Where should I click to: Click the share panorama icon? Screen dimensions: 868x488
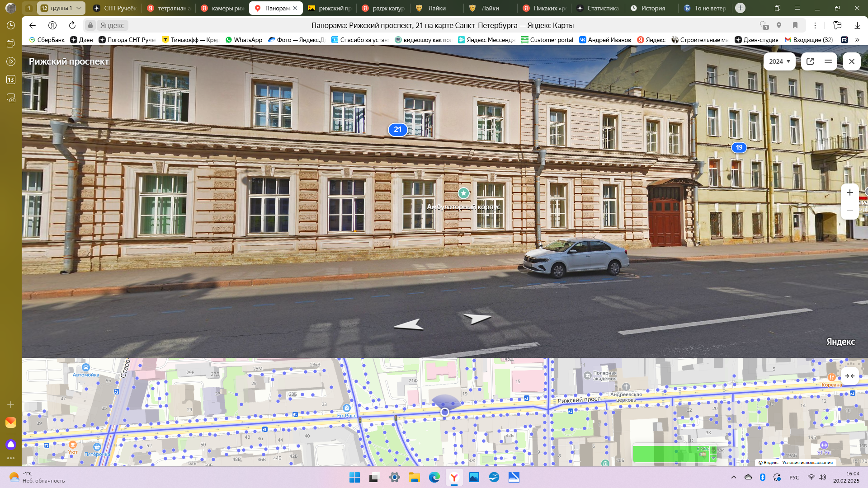(810, 61)
